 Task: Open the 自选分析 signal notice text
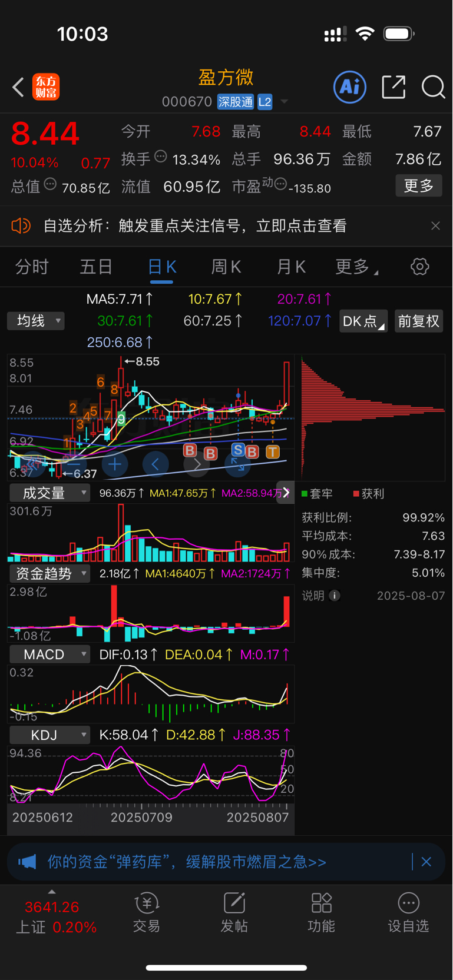pyautogui.click(x=195, y=226)
